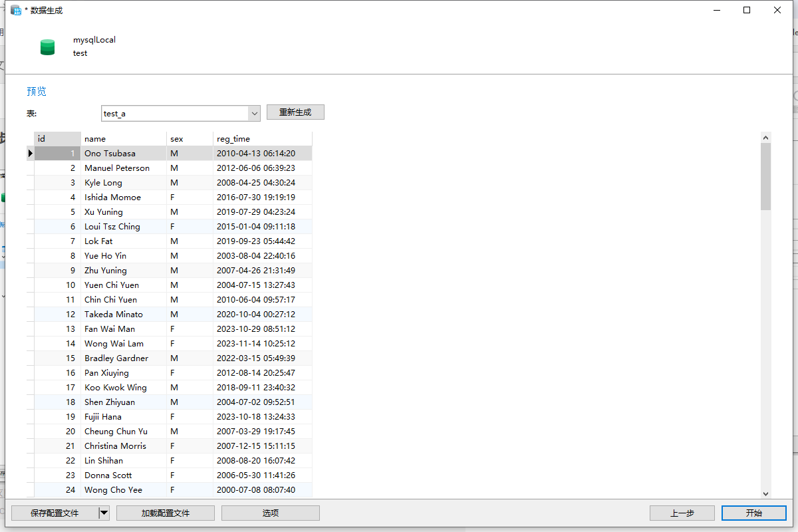Screen dimensions: 798x532
Task: Select the Yuen Chi Yuen cell
Action: 124,285
